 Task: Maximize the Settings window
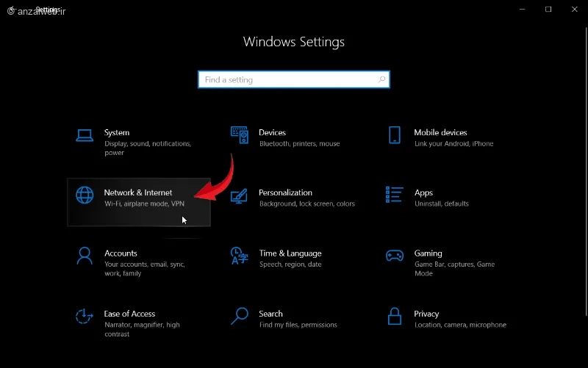coord(548,9)
